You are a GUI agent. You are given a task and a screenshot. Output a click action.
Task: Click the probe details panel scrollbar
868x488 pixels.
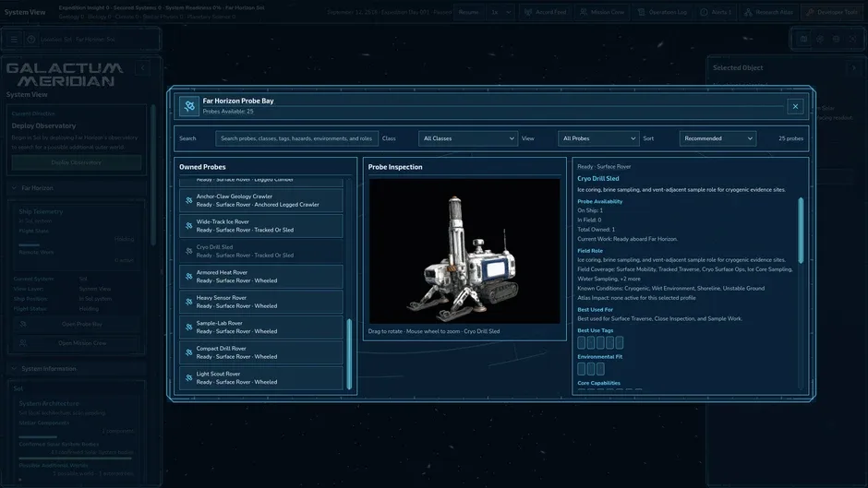pyautogui.click(x=801, y=230)
